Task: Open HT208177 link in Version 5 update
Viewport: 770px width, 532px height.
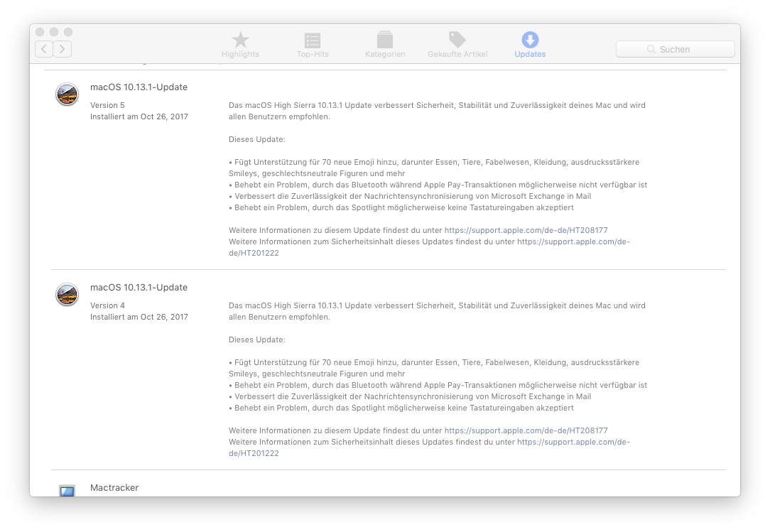Action: click(x=526, y=230)
